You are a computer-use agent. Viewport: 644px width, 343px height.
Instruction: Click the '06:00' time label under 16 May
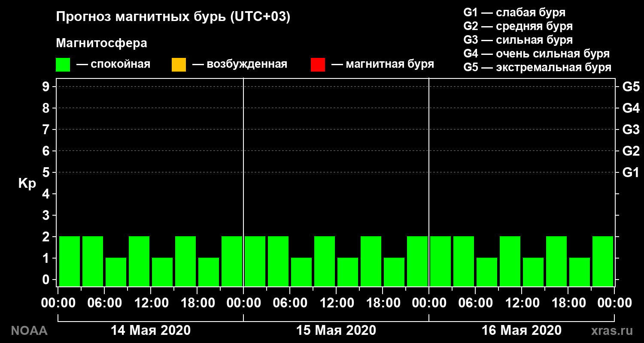pyautogui.click(x=475, y=303)
